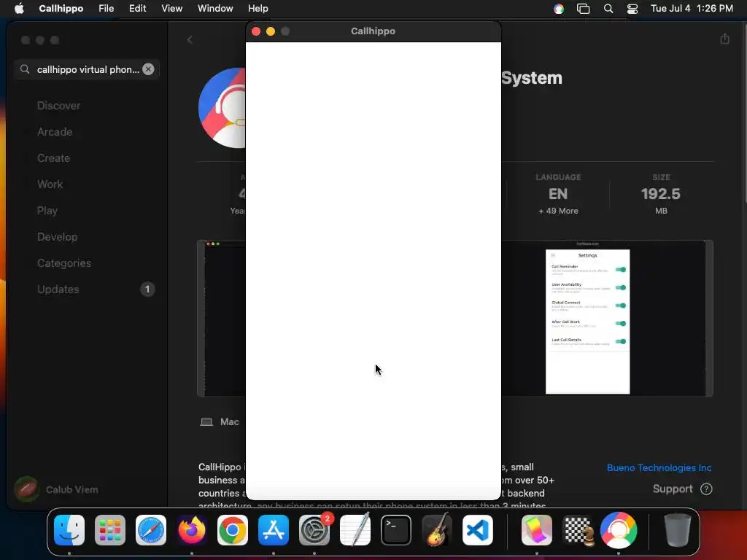This screenshot has width=747, height=560.
Task: Select Discover in App Store sidebar
Action: coord(58,106)
